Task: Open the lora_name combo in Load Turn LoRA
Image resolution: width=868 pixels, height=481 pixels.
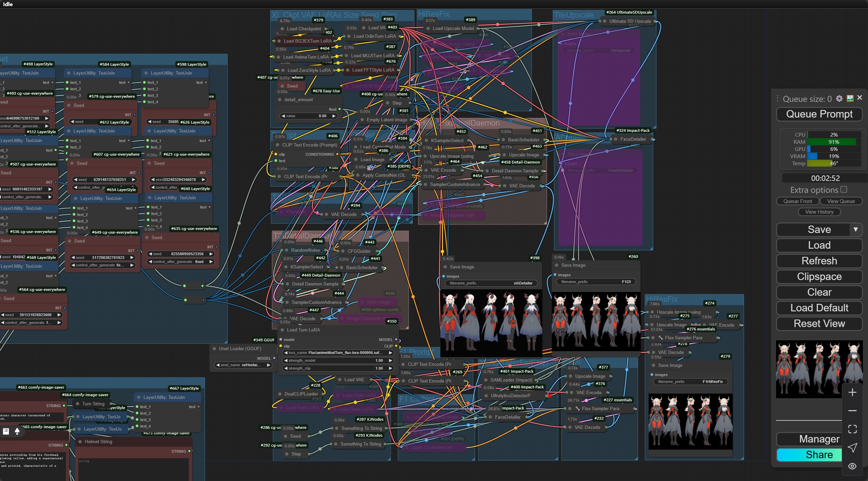Action: pyautogui.click(x=338, y=353)
